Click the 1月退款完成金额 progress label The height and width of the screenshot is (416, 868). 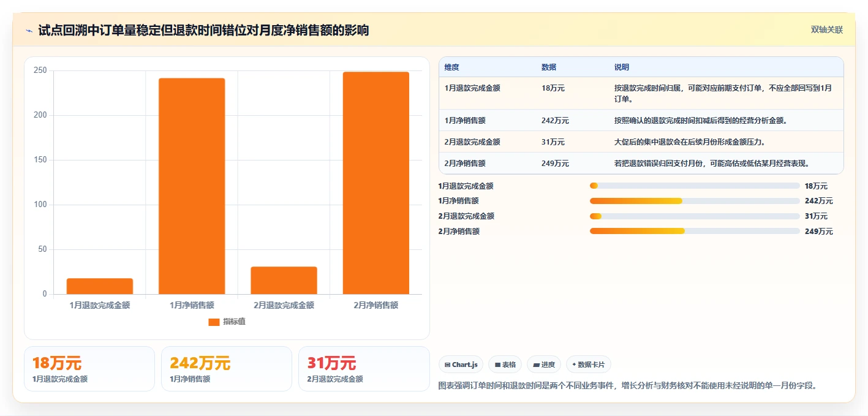pos(466,186)
